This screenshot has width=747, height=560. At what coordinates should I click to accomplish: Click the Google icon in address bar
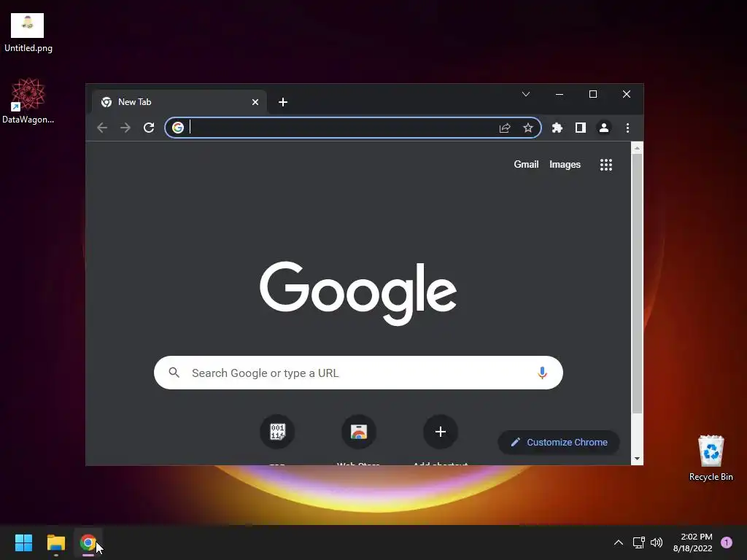coord(178,128)
